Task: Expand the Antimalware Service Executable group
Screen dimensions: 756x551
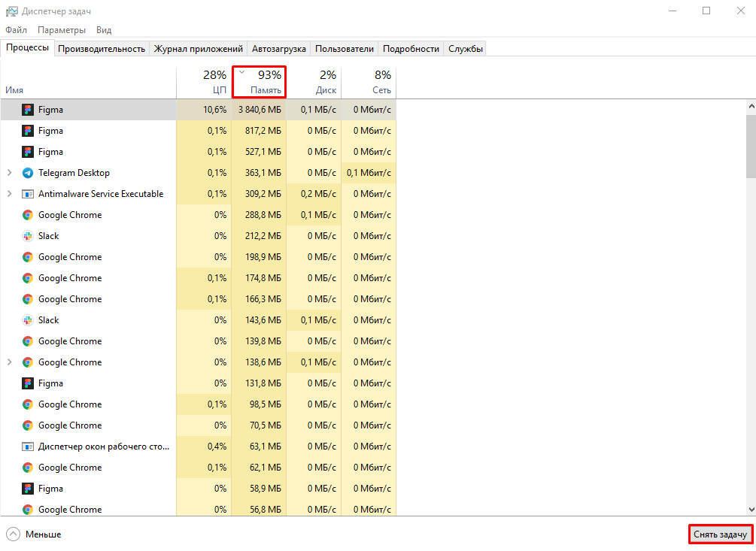Action: pos(9,194)
